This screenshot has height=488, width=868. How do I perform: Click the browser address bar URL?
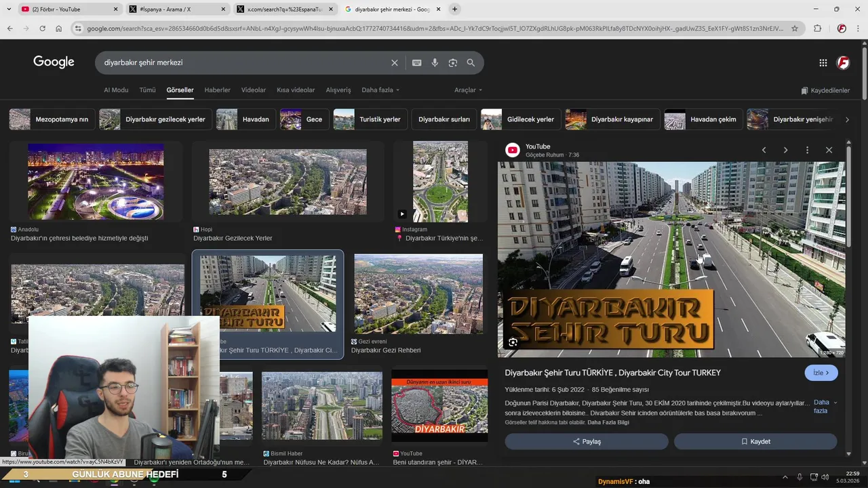[x=434, y=28]
